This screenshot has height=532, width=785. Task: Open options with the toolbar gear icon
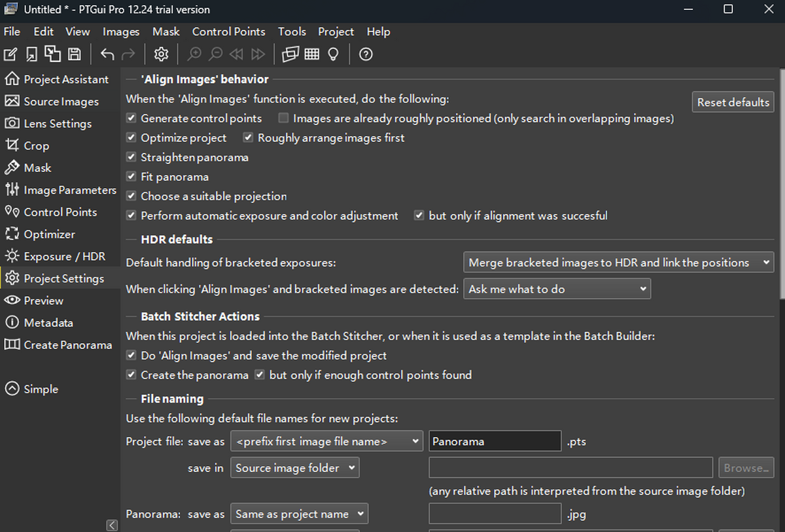pos(161,54)
